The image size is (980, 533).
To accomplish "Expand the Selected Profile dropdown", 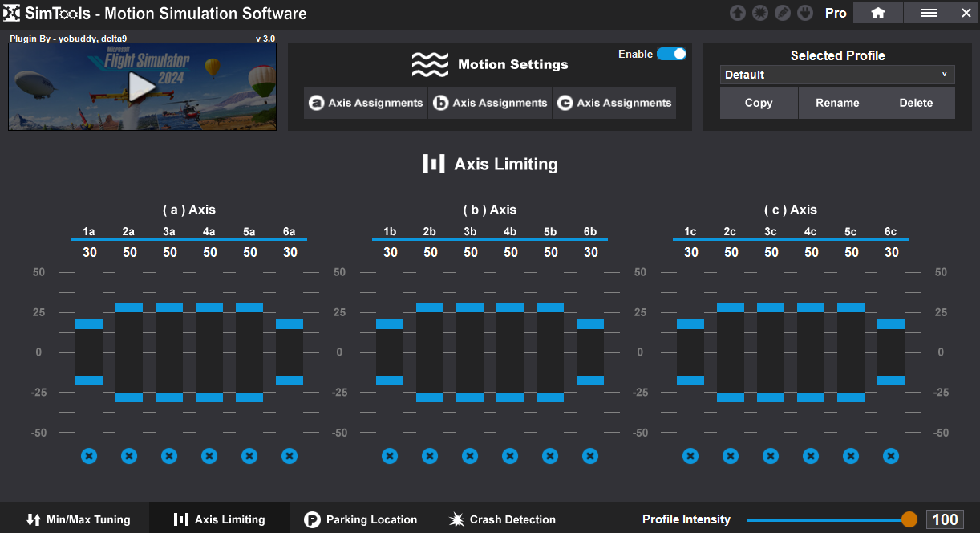I will click(x=837, y=75).
